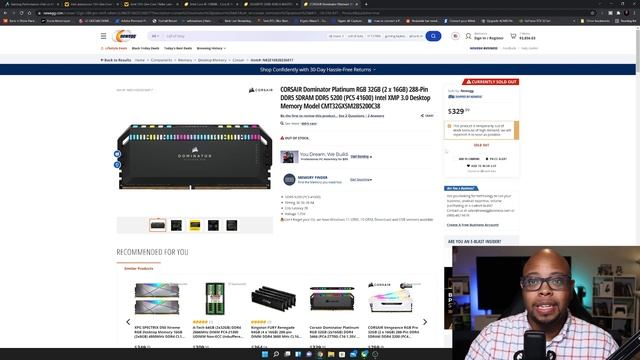Click the Newegg logo
The image size is (640, 360).
(124, 36)
